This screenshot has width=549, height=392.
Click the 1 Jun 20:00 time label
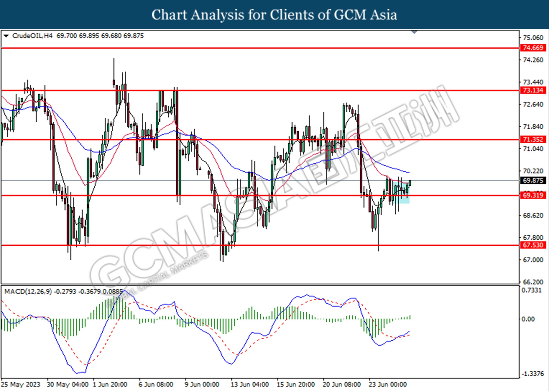click(x=110, y=385)
